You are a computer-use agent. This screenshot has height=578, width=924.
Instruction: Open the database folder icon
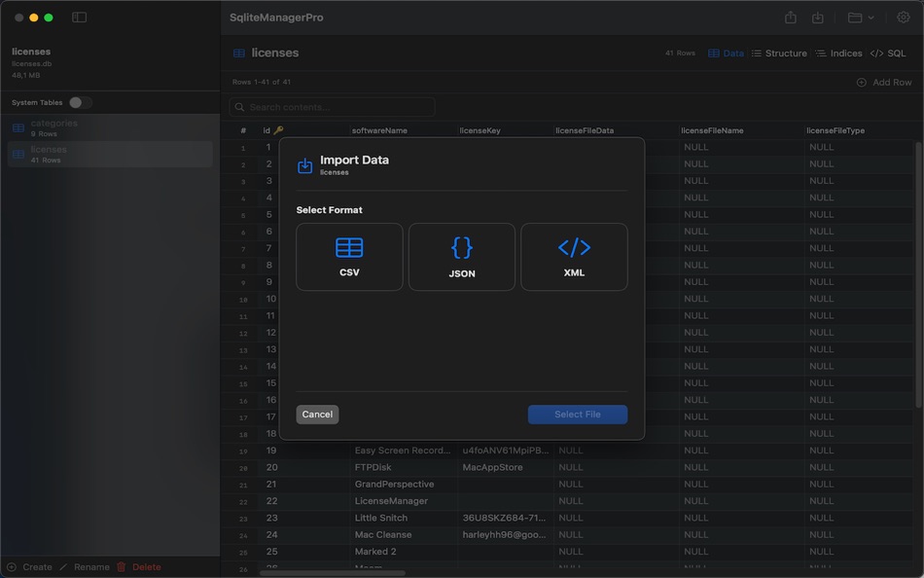click(x=853, y=17)
